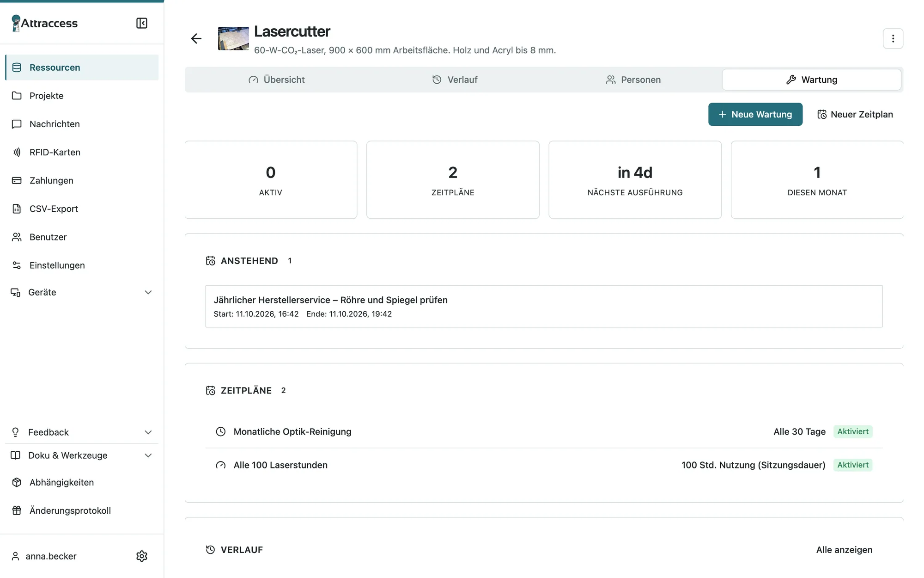This screenshot has width=924, height=578.
Task: Click the Benutzer people icon
Action: (17, 237)
